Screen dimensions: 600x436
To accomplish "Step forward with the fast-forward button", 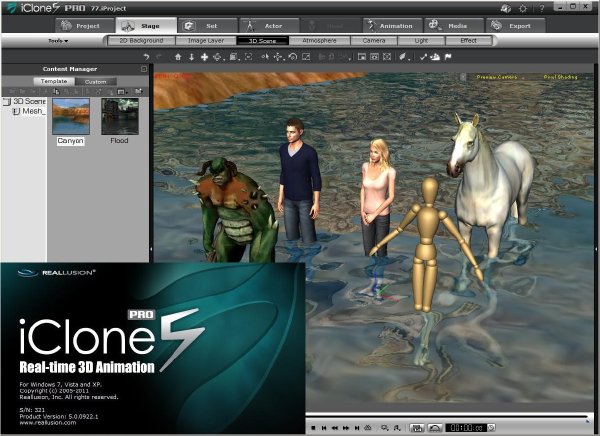I will (x=346, y=428).
